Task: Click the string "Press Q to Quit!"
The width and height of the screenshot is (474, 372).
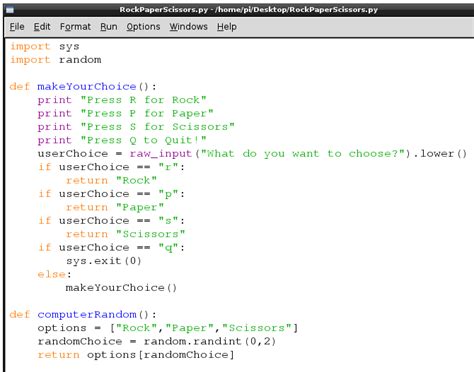Action: (143, 140)
